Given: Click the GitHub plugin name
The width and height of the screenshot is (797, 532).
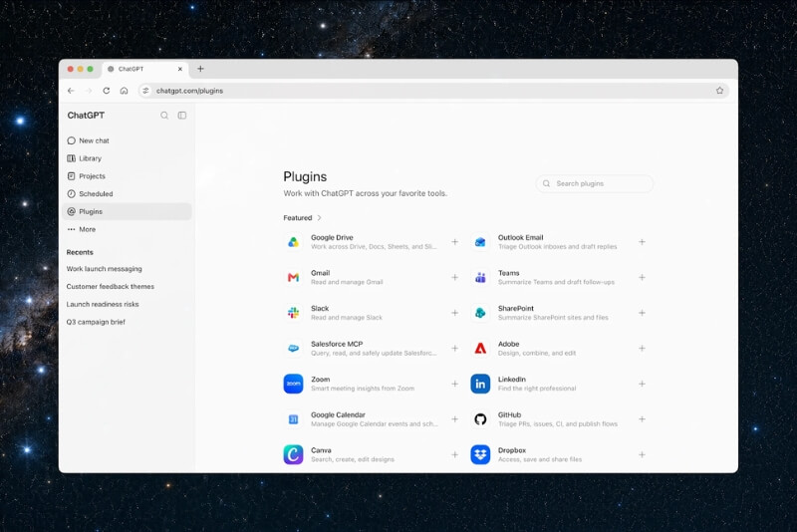Looking at the screenshot, I should [x=509, y=414].
